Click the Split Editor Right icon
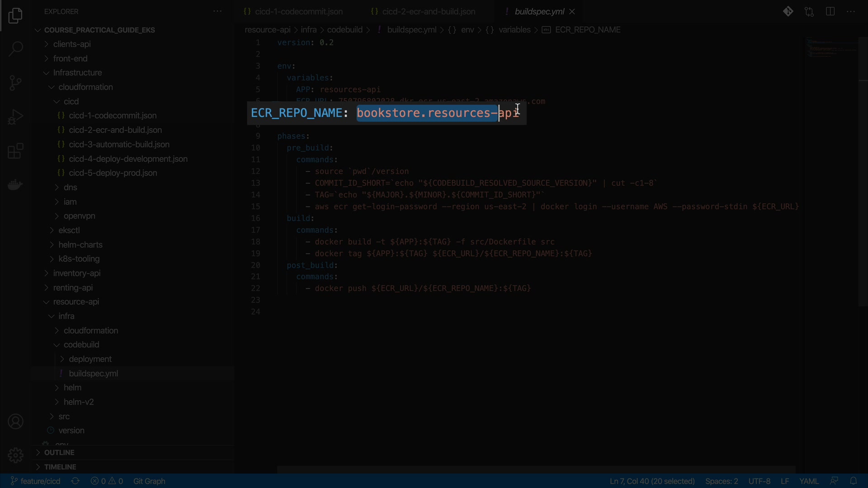 830,12
